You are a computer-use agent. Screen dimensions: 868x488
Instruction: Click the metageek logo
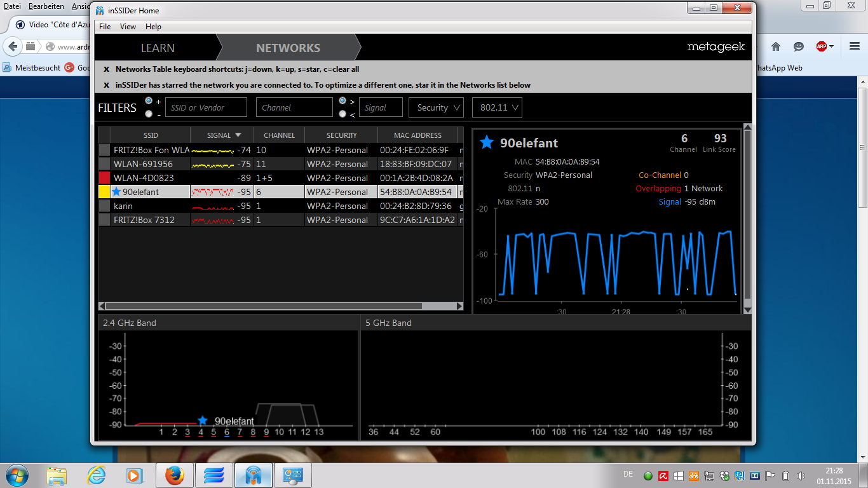click(716, 47)
